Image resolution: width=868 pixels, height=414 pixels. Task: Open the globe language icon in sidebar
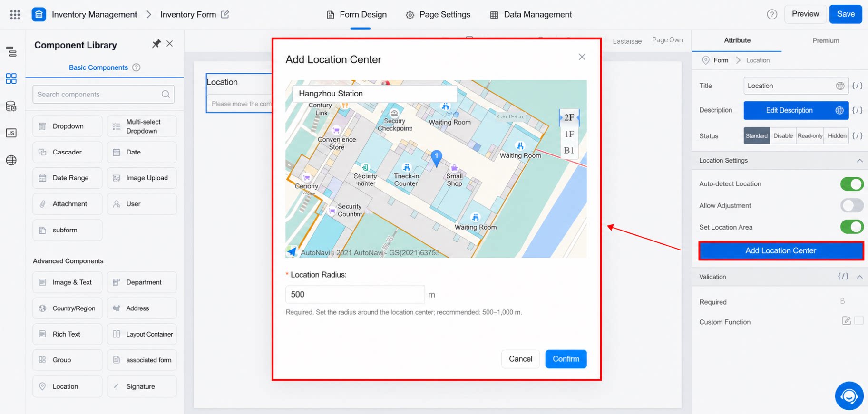click(x=11, y=160)
